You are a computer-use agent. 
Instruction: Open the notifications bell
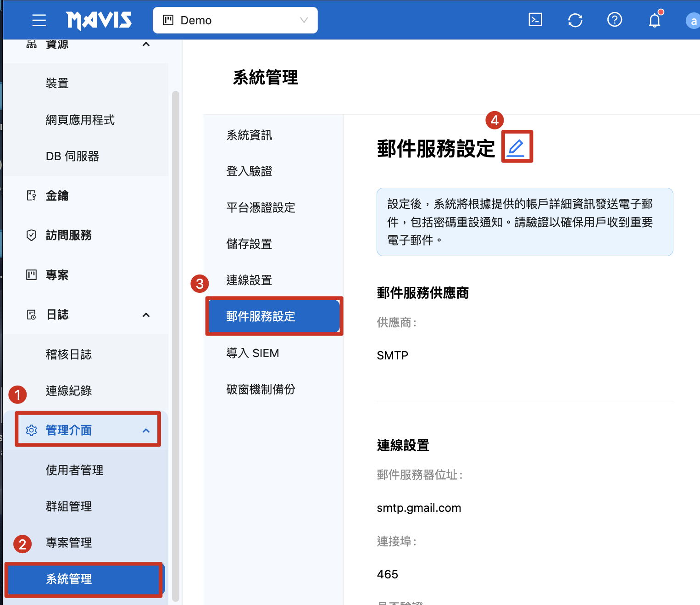point(655,20)
